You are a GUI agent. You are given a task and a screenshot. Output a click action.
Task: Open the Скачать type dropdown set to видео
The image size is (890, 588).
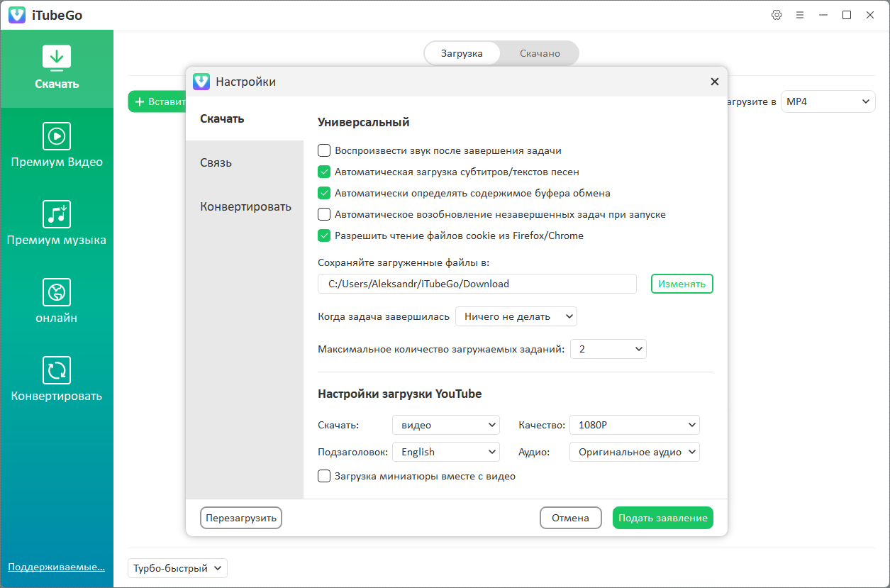[x=446, y=425]
